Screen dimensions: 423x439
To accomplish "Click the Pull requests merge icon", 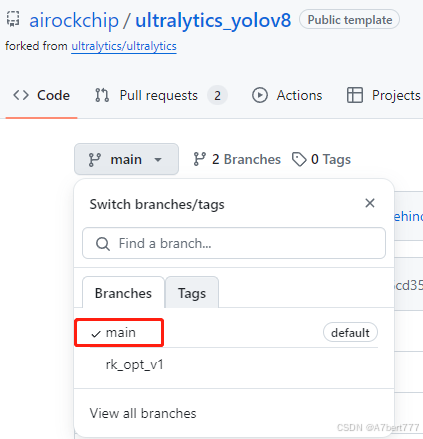I will [102, 95].
